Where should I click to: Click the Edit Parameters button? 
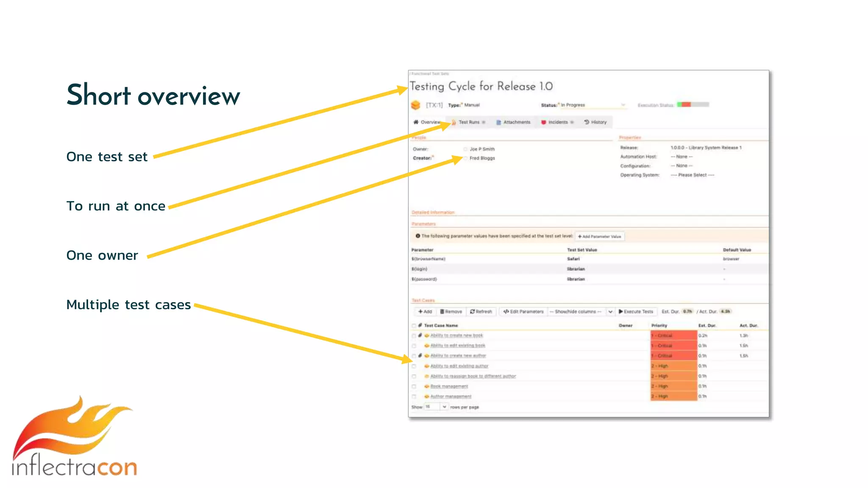[x=523, y=311]
